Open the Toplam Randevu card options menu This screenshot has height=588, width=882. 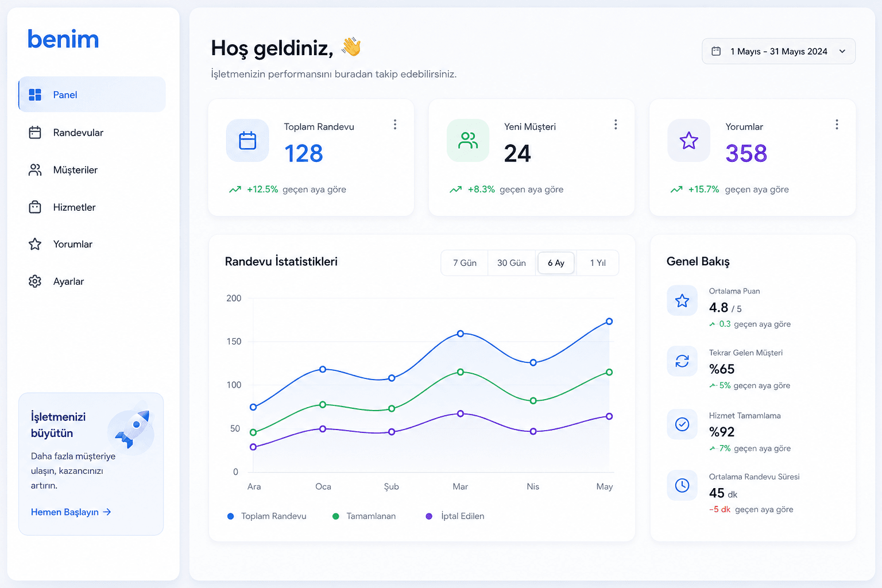(x=395, y=125)
